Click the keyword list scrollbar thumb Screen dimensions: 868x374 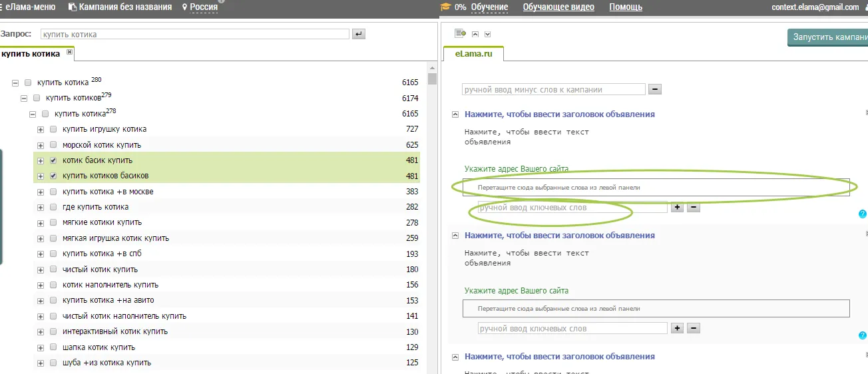433,79
